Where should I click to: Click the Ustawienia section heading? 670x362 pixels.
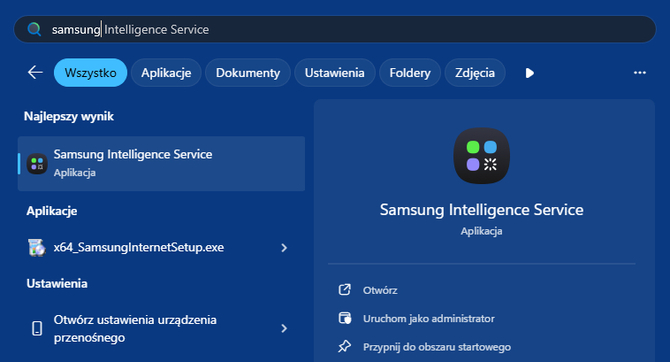pyautogui.click(x=57, y=283)
